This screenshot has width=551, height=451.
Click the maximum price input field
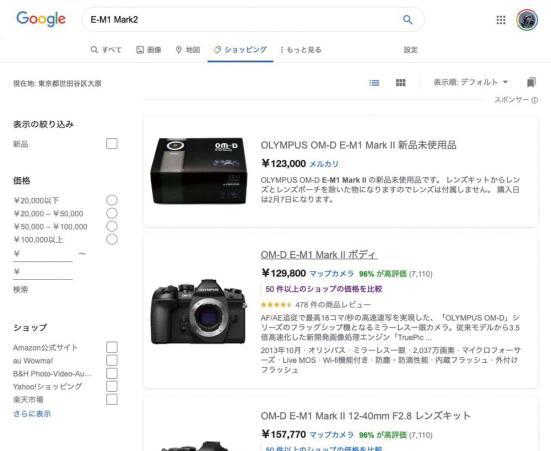point(43,272)
